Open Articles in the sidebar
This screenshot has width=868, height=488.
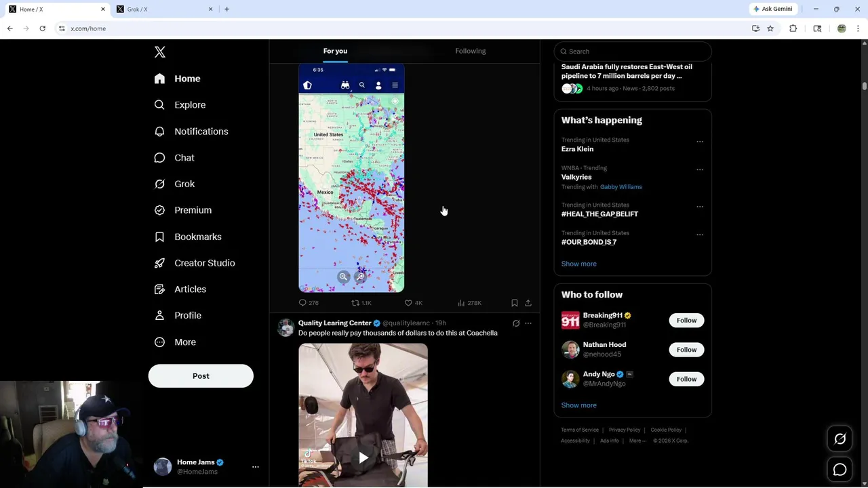point(180,289)
